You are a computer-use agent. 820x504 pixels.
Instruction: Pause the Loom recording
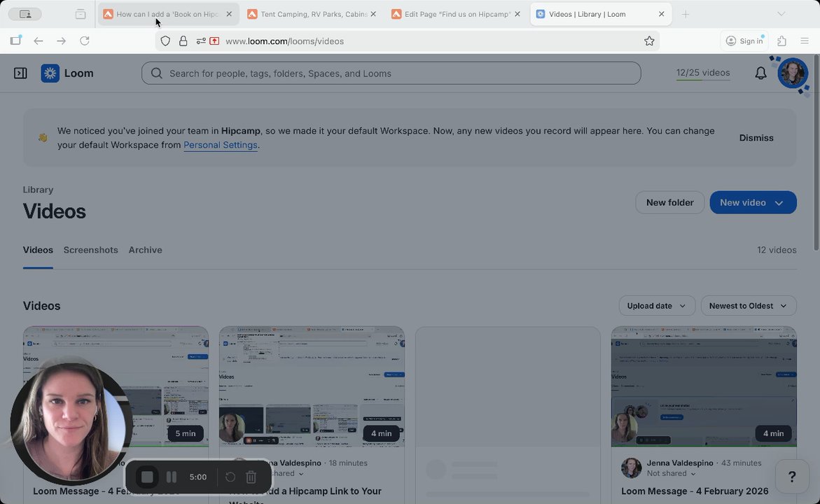coord(172,477)
